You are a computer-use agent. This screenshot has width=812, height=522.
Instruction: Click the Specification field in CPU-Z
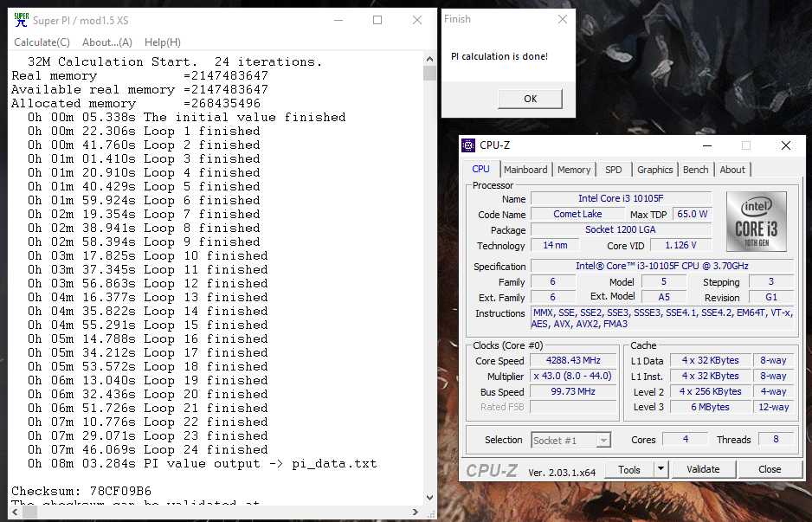click(x=662, y=266)
